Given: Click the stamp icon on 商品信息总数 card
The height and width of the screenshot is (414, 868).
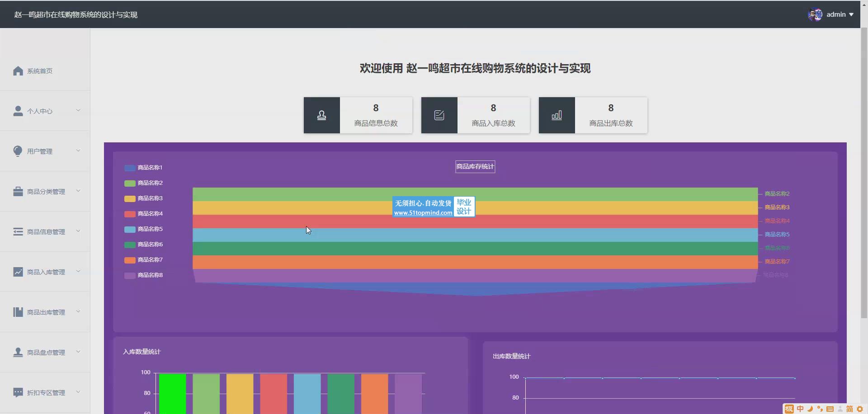Looking at the screenshot, I should 321,115.
